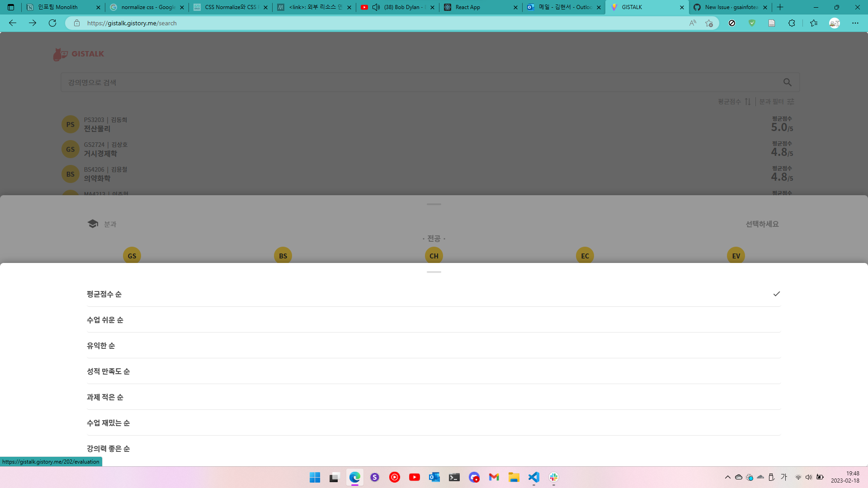This screenshot has height=488, width=868.
Task: Open the 분과 필터 filter icon
Action: [x=791, y=102]
